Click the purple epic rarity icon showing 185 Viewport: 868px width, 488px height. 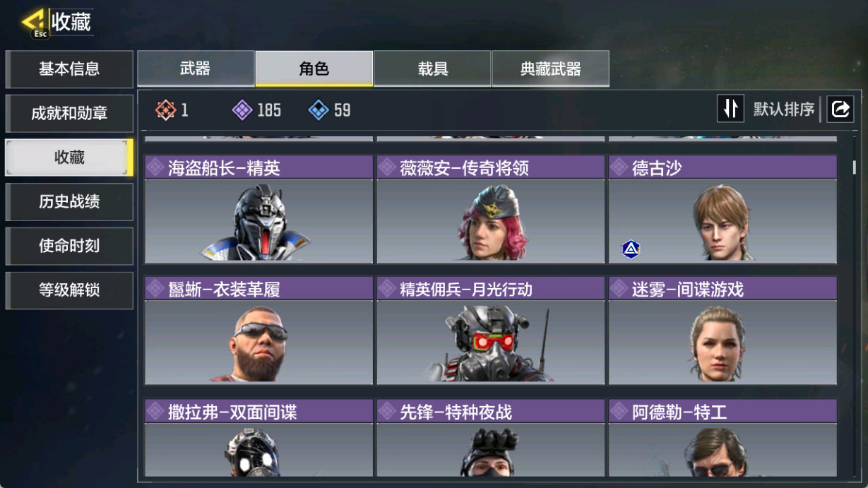tap(242, 109)
